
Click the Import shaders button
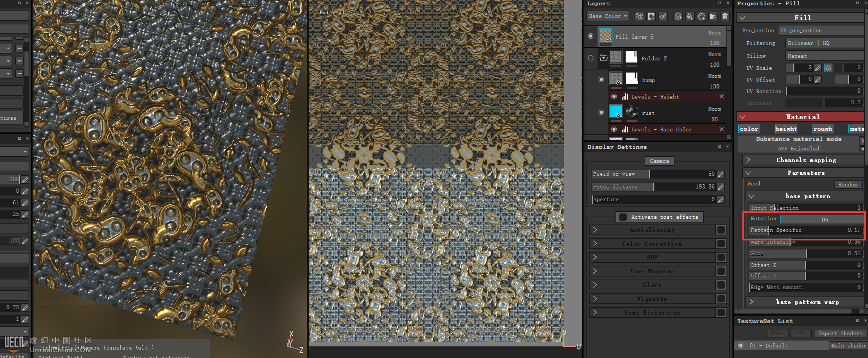(x=839, y=333)
